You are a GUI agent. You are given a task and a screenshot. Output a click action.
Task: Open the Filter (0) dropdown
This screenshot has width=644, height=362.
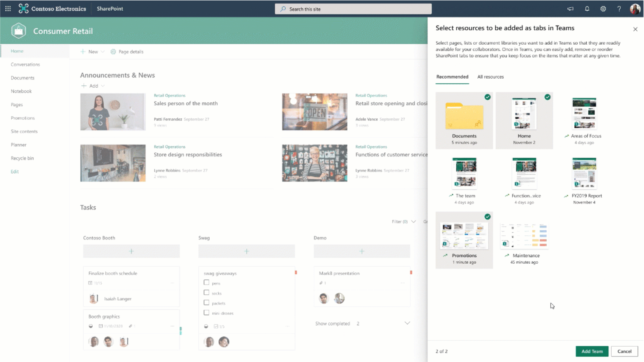click(404, 222)
